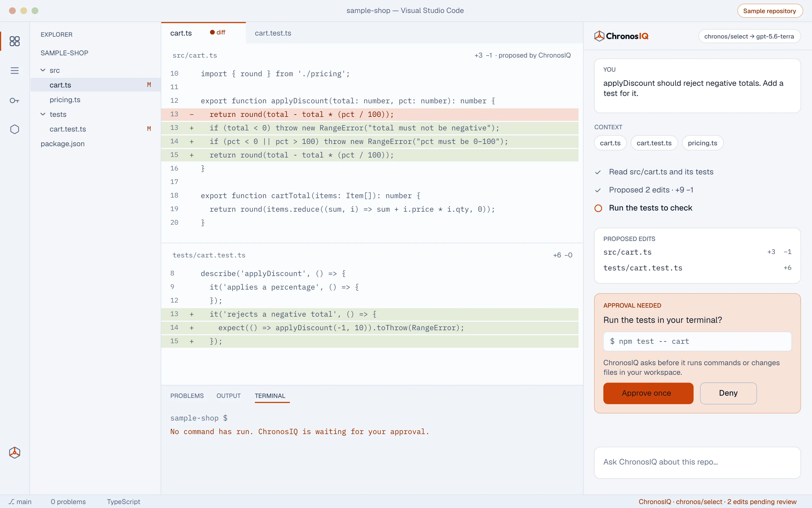Image resolution: width=812 pixels, height=508 pixels.
Task: Click the npm test -- cart command box
Action: coord(697,341)
